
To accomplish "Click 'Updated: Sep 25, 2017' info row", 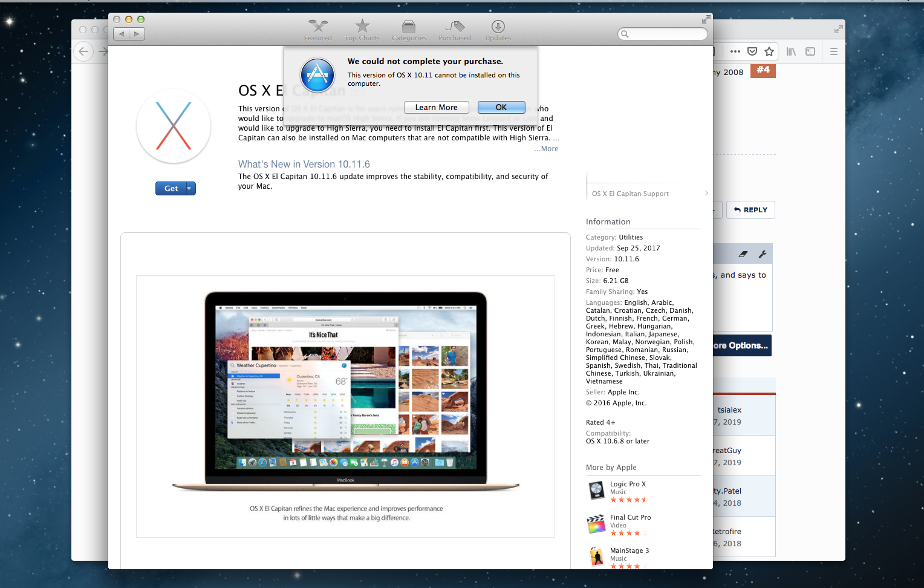I will (623, 248).
